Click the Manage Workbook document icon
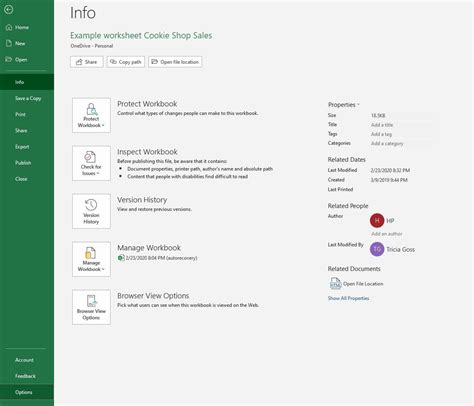474x406 pixels. click(x=91, y=253)
